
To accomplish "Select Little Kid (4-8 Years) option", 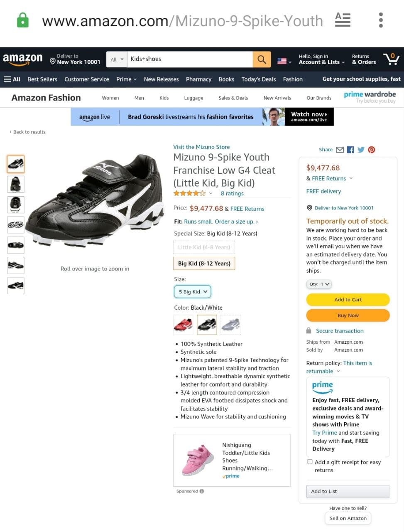I will 204,247.
